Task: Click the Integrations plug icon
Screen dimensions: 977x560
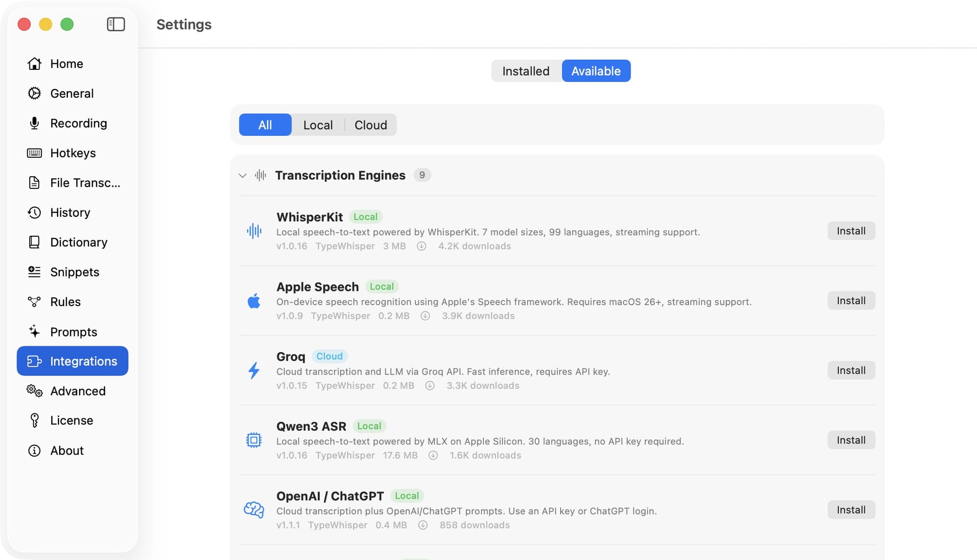Action: 34,361
